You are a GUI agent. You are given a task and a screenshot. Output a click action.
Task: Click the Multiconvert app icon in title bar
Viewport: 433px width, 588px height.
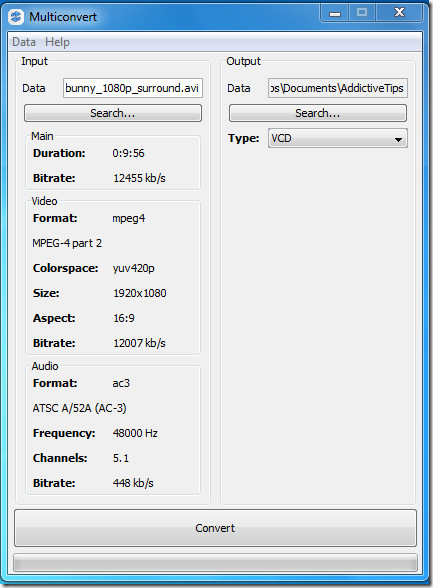pos(16,17)
